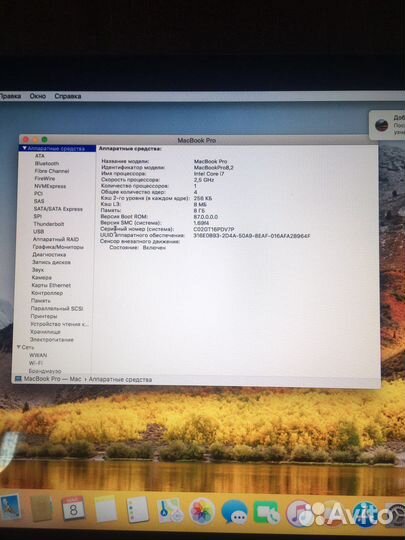Select Память in the sidebar list
This screenshot has height=540, width=405.
pyautogui.click(x=41, y=301)
